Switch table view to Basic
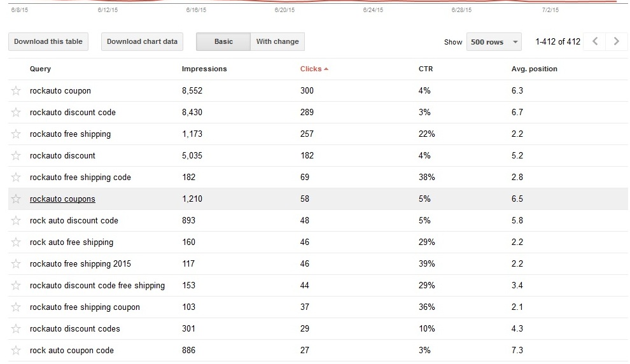This screenshot has height=364, width=630. coord(223,42)
